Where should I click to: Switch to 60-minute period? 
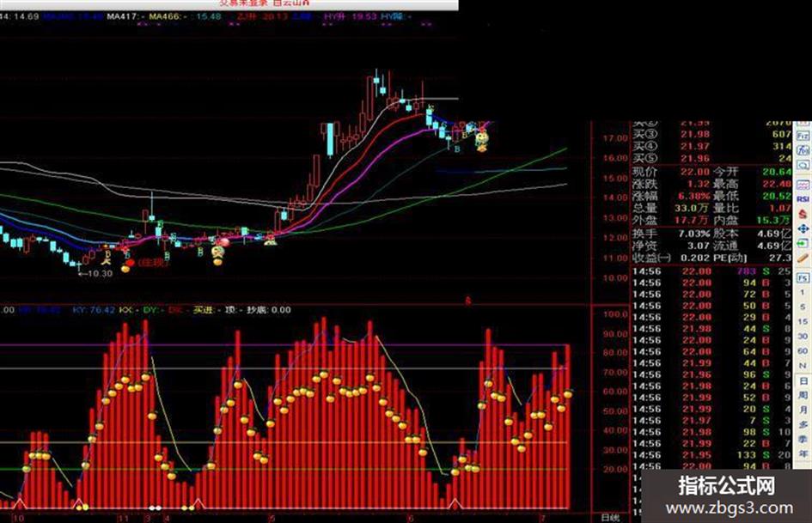click(803, 351)
